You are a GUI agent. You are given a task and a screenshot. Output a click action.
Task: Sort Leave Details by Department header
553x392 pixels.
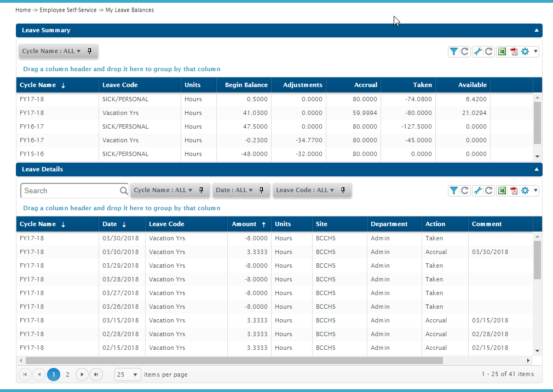(x=394, y=224)
